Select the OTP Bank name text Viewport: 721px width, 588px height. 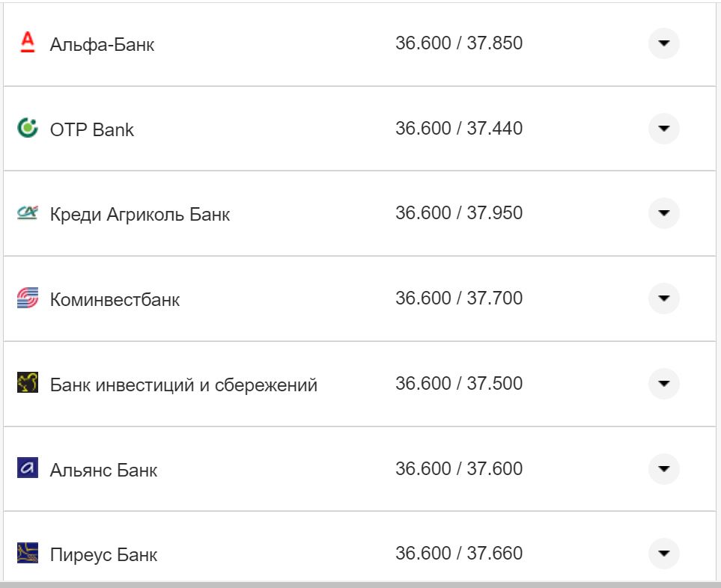pyautogui.click(x=94, y=129)
